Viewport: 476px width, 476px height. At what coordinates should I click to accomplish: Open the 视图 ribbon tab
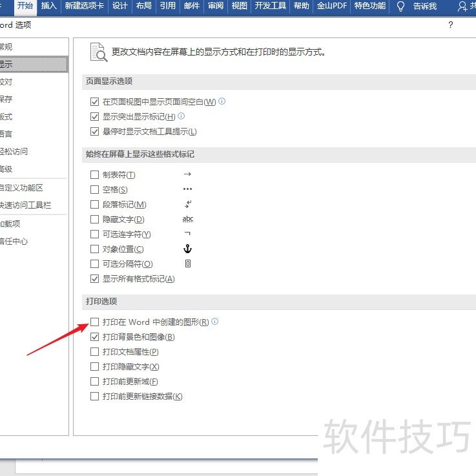(239, 6)
